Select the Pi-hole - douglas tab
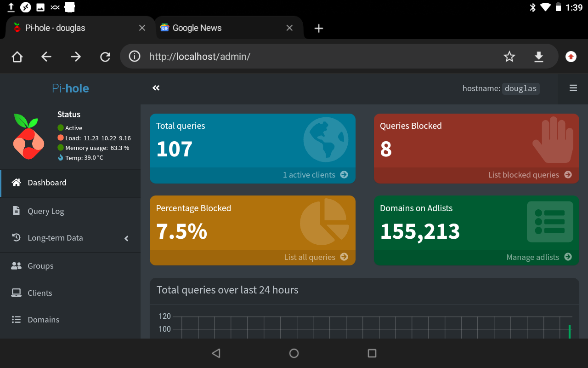The height and width of the screenshot is (368, 588). (x=80, y=28)
